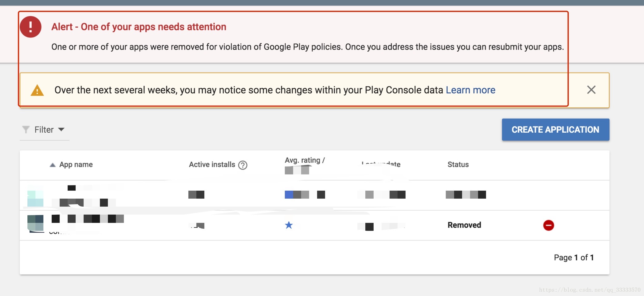Click the red alert exclamation icon

31,27
